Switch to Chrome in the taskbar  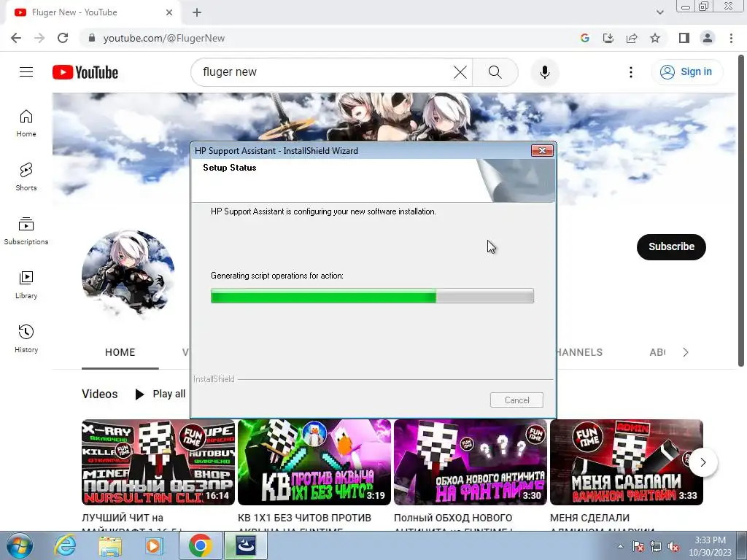tap(200, 545)
